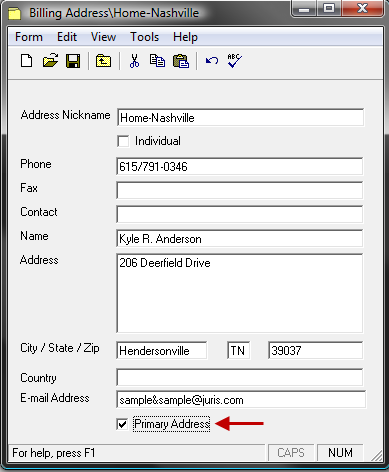
Task: Click the empty Fax field
Action: [x=240, y=190]
